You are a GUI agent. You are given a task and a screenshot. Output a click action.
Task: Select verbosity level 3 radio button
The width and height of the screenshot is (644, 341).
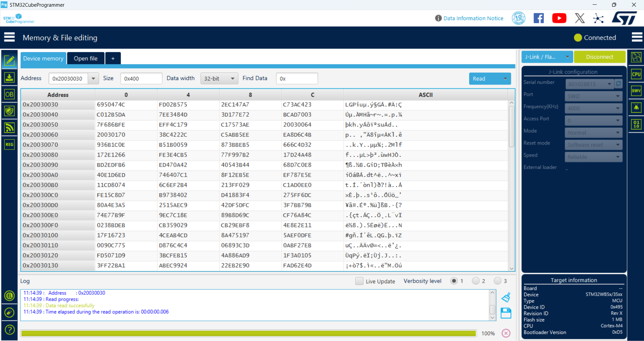pos(498,281)
